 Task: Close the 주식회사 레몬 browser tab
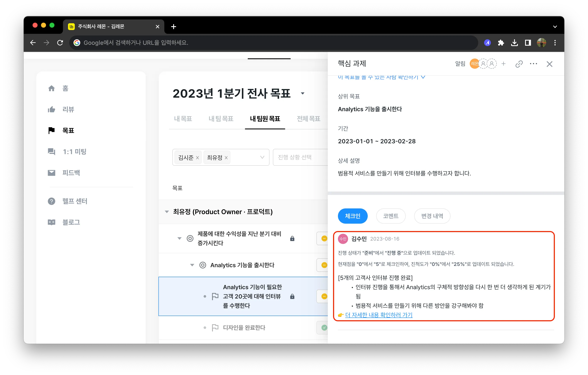pyautogui.click(x=158, y=27)
